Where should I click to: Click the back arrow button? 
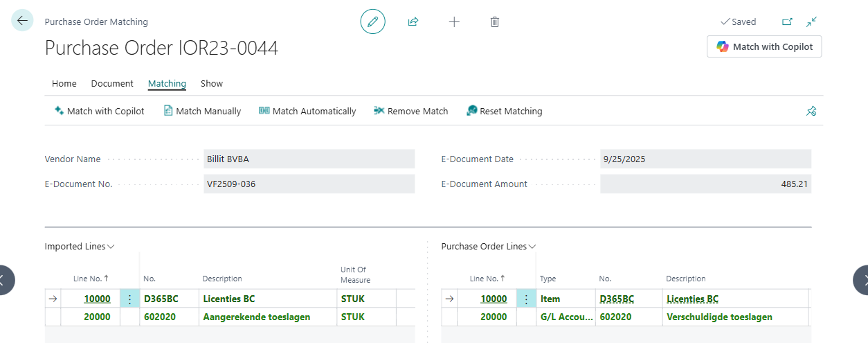(x=22, y=21)
